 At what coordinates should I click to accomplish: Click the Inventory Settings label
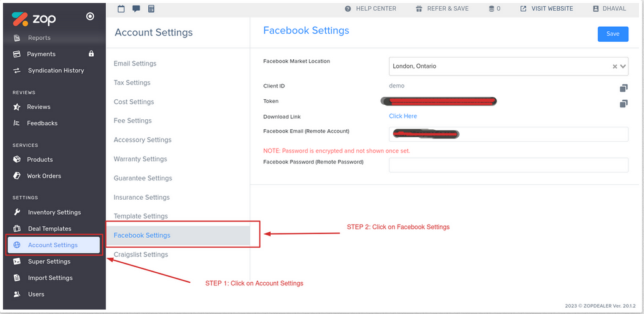point(54,212)
